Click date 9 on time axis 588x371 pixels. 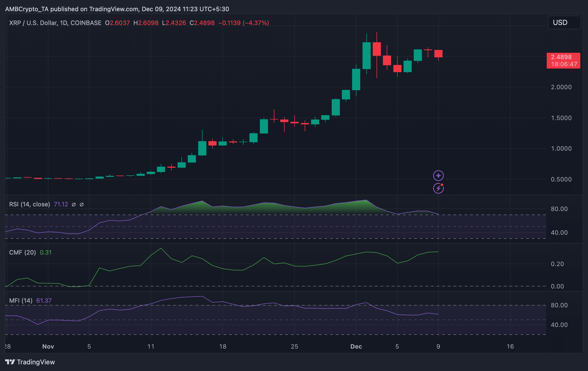pyautogui.click(x=438, y=347)
